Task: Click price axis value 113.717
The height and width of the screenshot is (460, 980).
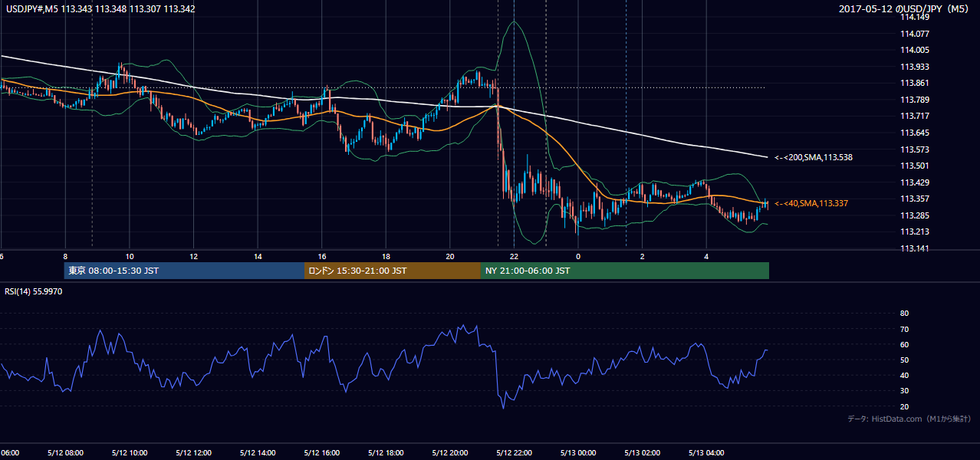Action: (x=914, y=116)
